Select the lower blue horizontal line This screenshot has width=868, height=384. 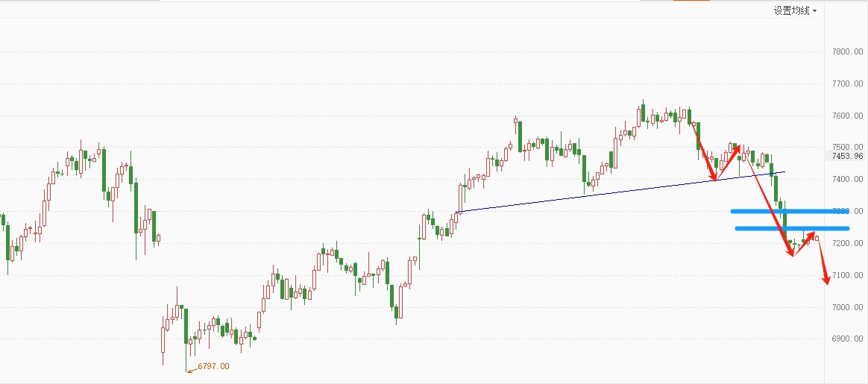(x=792, y=228)
